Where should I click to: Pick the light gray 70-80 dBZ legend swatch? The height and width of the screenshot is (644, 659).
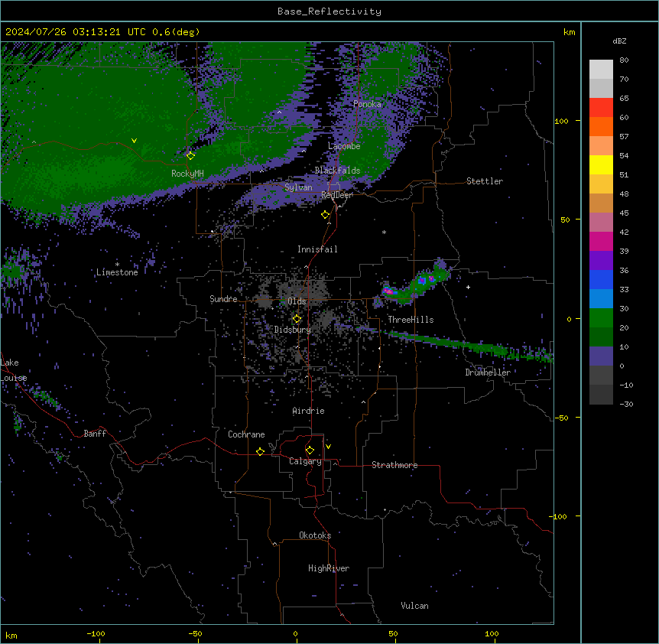[x=601, y=70]
